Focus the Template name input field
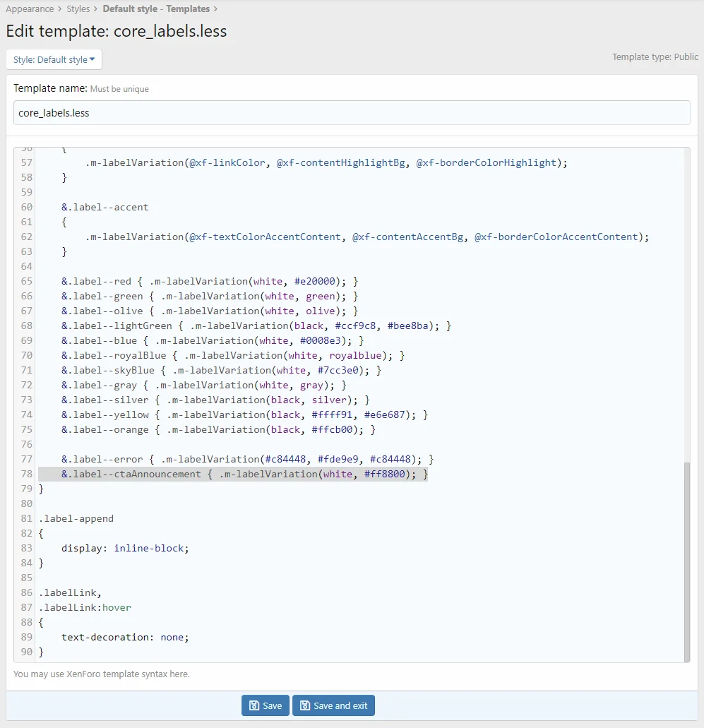 [x=351, y=113]
